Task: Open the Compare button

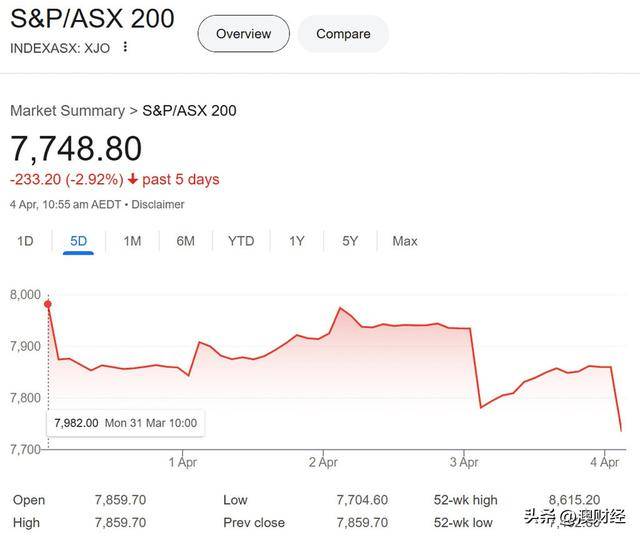Action: tap(343, 34)
